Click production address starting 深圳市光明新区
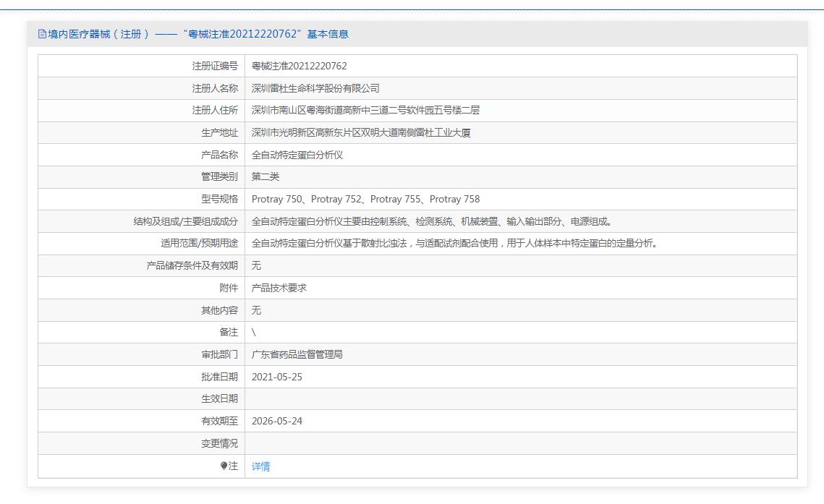This screenshot has height=504, width=824. [361, 133]
